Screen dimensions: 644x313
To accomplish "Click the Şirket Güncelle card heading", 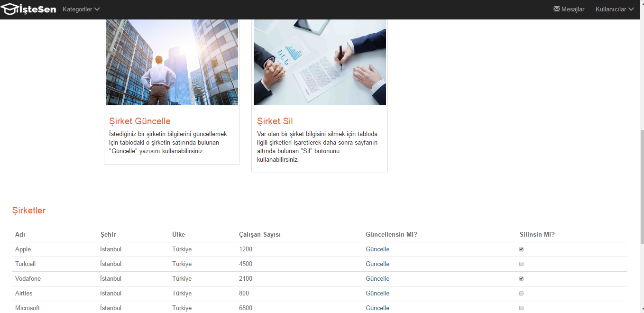I will pyautogui.click(x=140, y=121).
